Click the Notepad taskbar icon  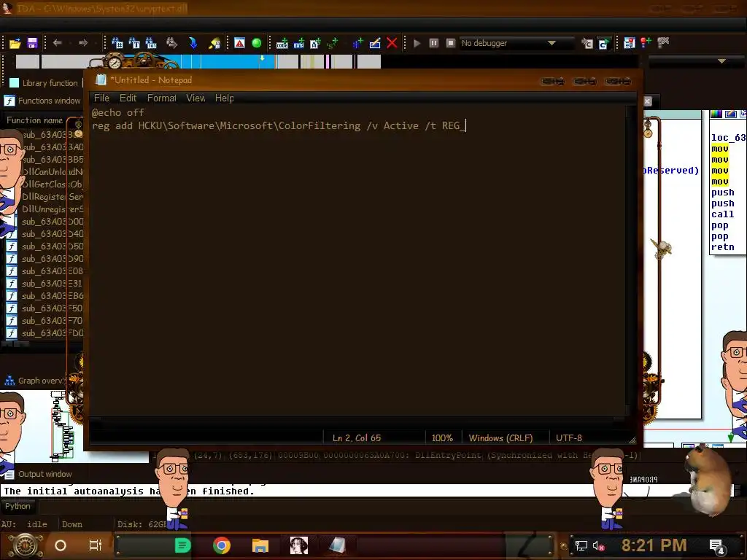pyautogui.click(x=338, y=545)
